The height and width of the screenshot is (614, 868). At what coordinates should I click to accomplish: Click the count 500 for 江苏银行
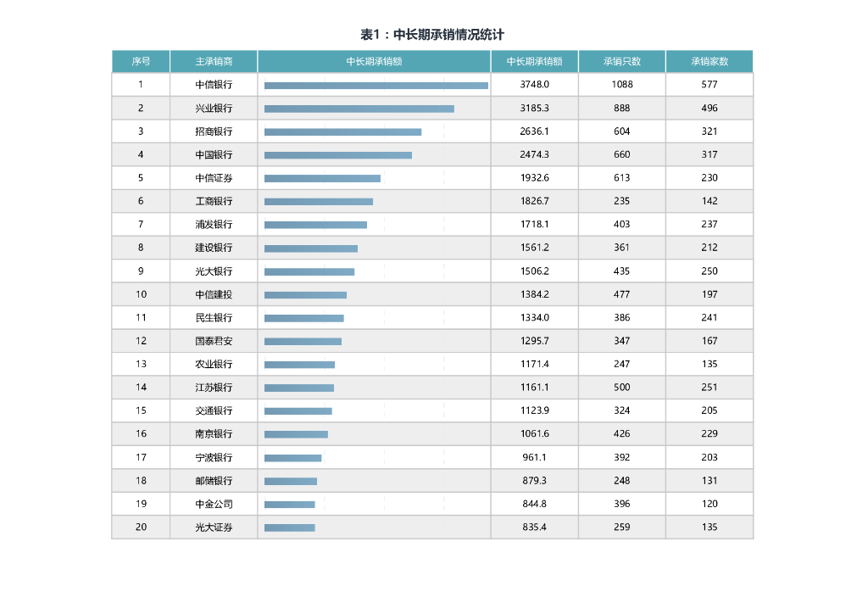pyautogui.click(x=621, y=388)
